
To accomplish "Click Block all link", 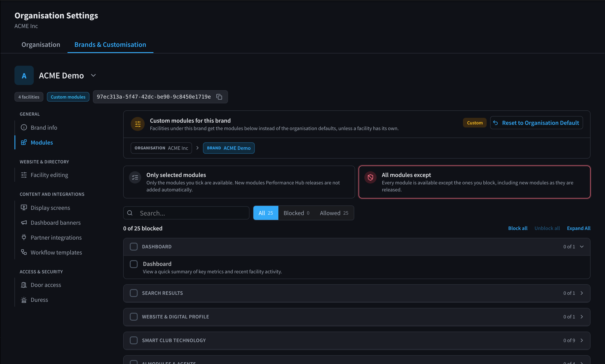I will (518, 228).
